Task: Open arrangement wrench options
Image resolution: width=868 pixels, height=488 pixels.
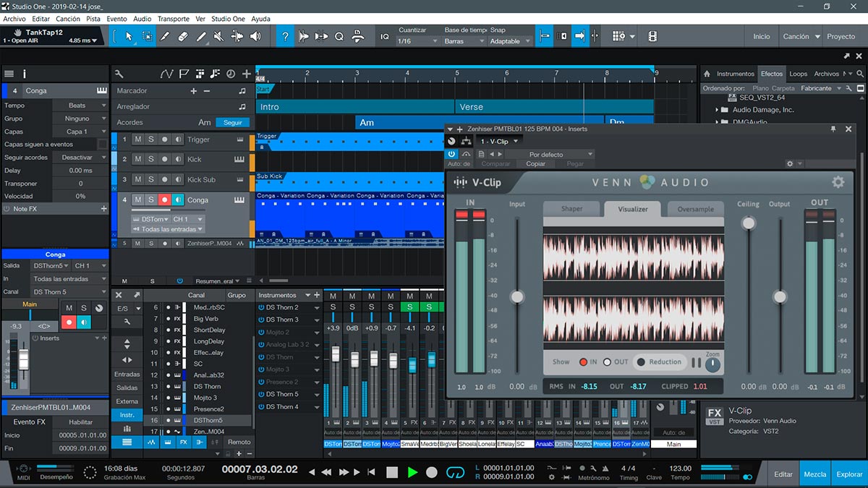Action: tap(119, 74)
